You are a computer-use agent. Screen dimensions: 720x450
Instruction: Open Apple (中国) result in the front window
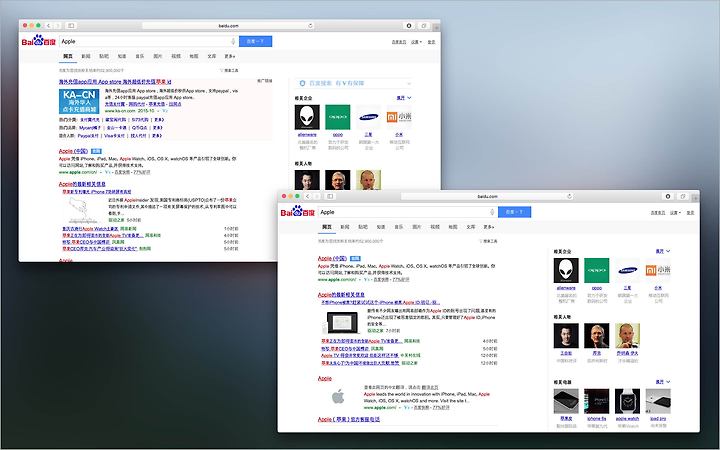[332, 259]
